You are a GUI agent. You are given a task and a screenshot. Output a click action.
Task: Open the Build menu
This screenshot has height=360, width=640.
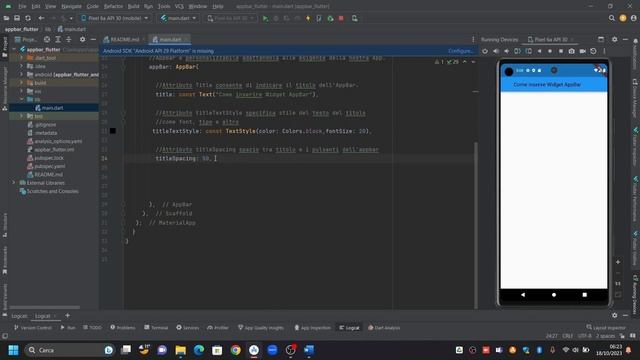[133, 7]
